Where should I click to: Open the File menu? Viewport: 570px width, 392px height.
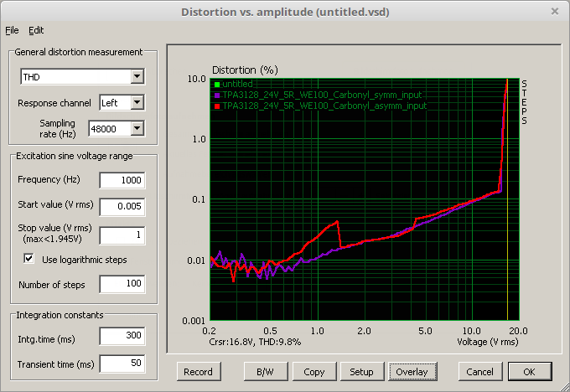click(12, 30)
